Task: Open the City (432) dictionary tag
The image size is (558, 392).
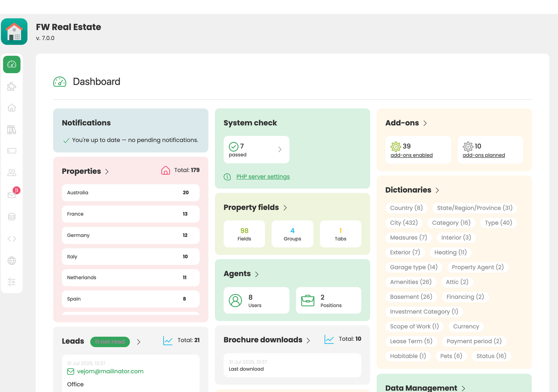Action: tap(404, 223)
